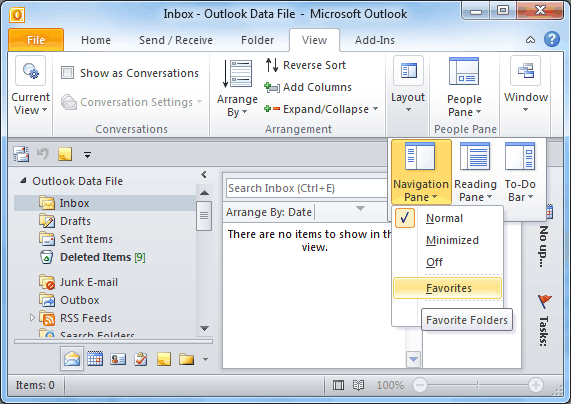This screenshot has height=404, width=571.
Task: Switch to the Folder tab
Action: (257, 40)
